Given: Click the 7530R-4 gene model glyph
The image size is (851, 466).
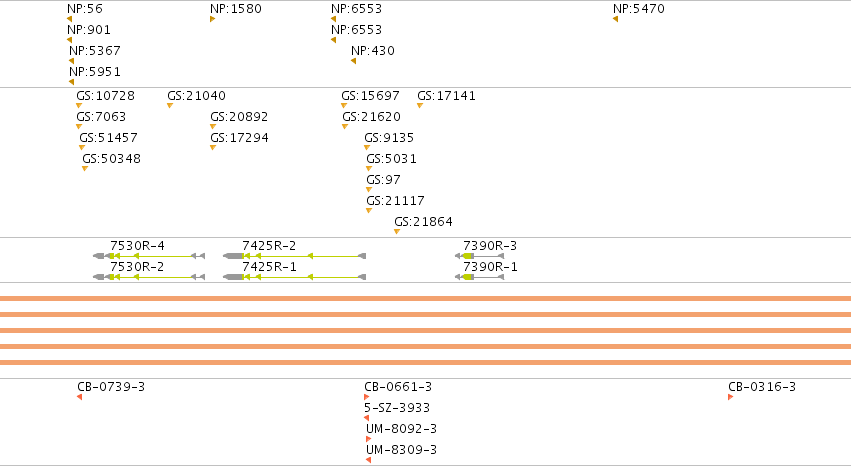Looking at the screenshot, I should (149, 256).
